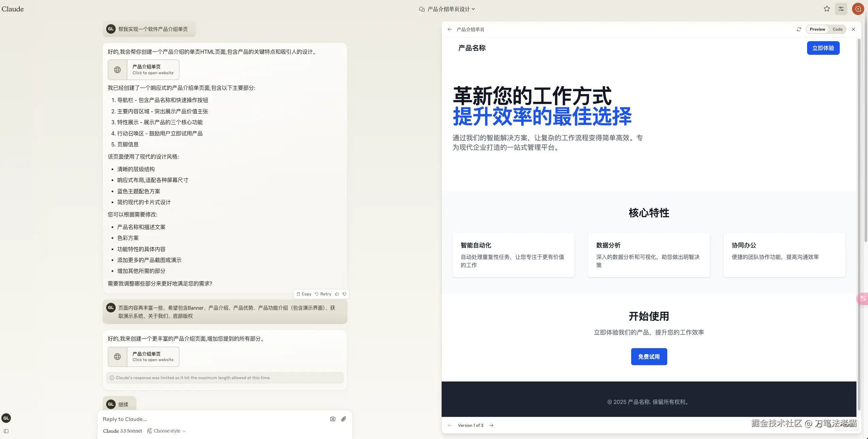The image size is (868, 439).
Task: Click the Version 1 of 3 label
Action: pyautogui.click(x=470, y=425)
